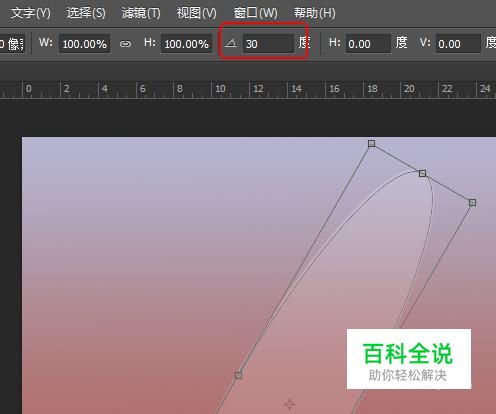Open the 窗口(W) menu
Screen dimensions: 496x414
pyautogui.click(x=255, y=13)
